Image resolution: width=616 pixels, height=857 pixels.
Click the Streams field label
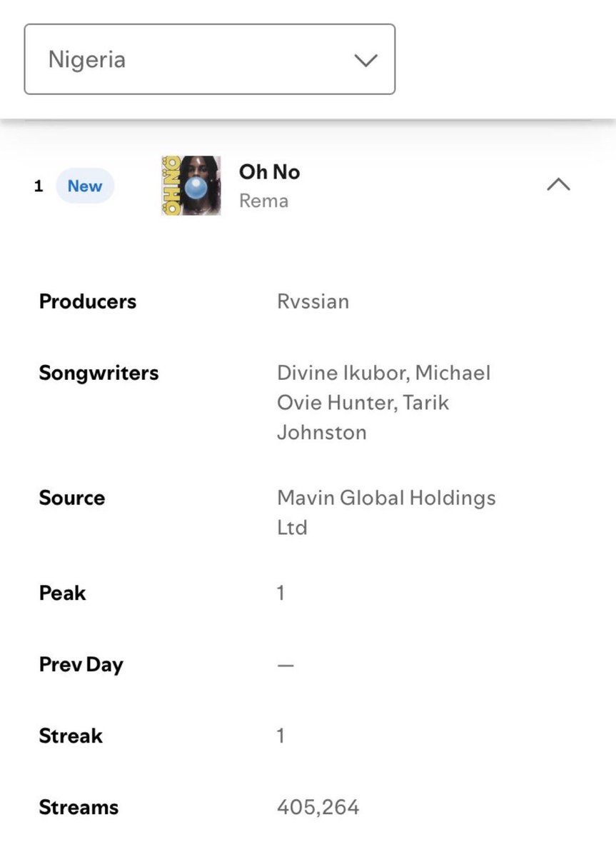[x=79, y=808]
